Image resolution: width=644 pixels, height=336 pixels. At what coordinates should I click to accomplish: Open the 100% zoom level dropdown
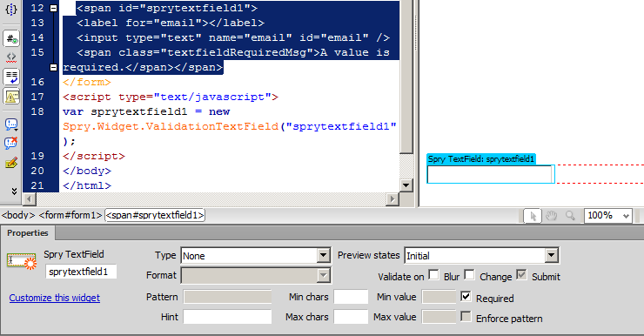point(607,216)
